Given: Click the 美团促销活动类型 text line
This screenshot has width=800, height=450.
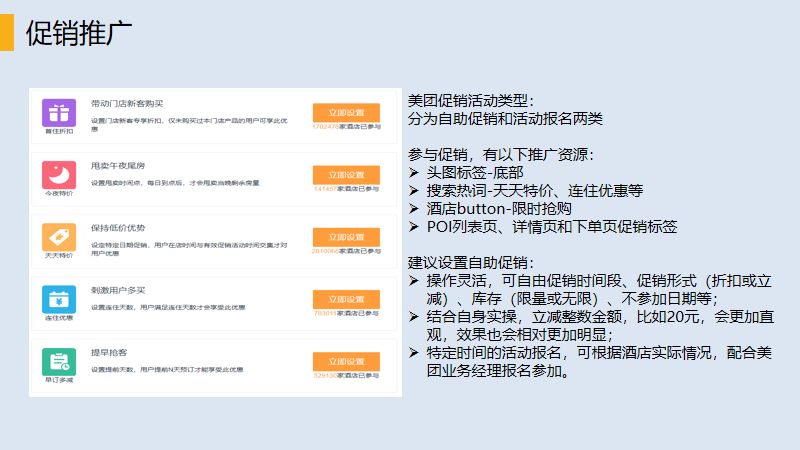Looking at the screenshot, I should 471,101.
